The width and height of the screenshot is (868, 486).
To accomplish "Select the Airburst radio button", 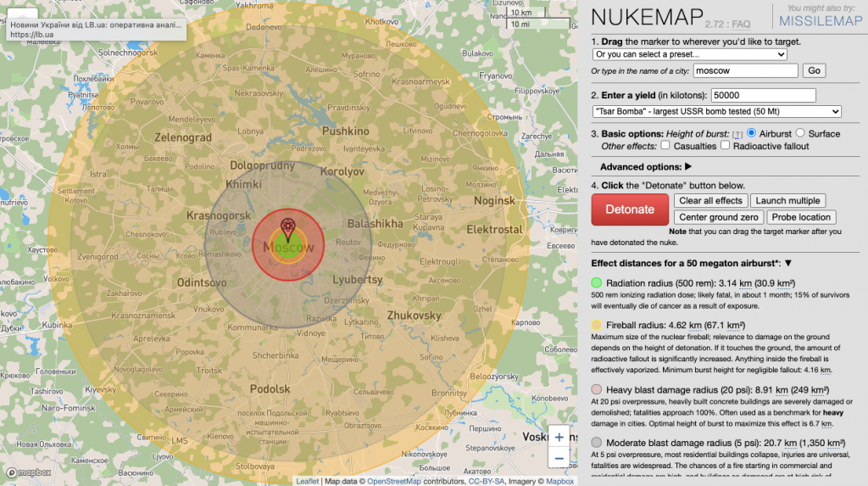I will point(751,133).
